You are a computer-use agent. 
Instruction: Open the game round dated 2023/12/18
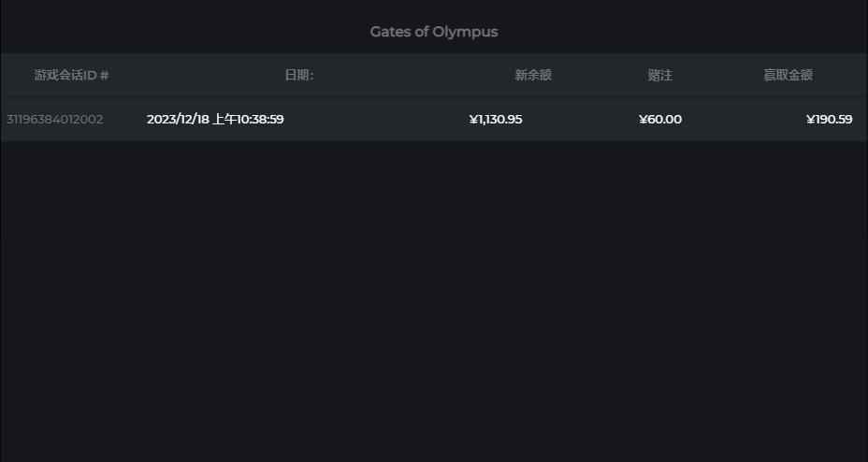[215, 120]
